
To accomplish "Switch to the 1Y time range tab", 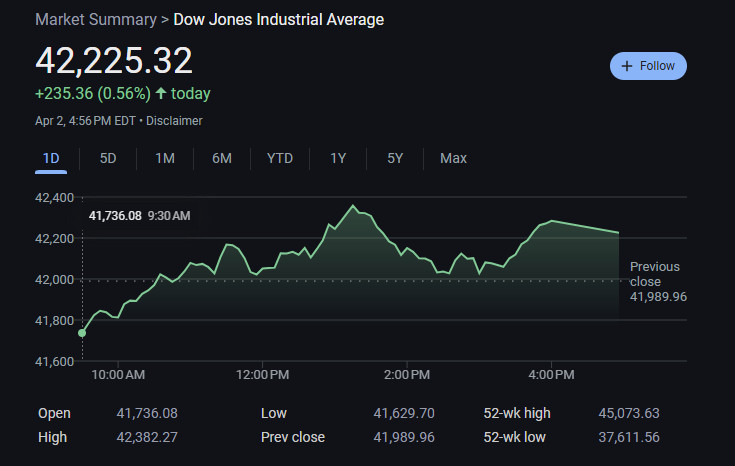I will click(x=338, y=158).
